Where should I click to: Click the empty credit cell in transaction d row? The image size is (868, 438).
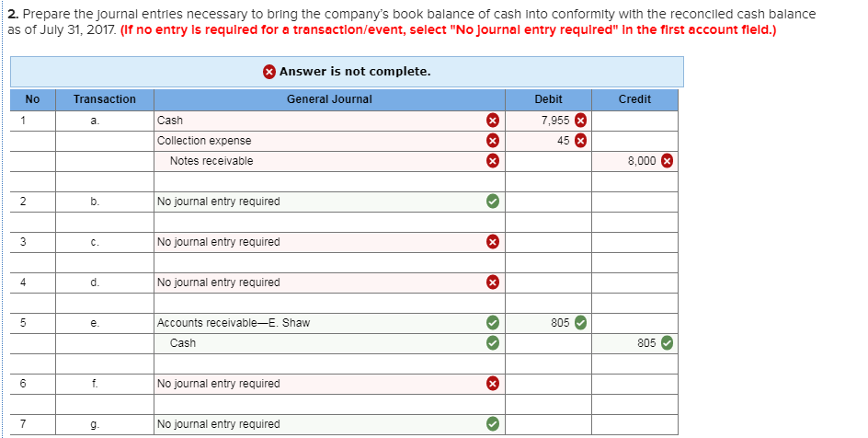click(x=634, y=282)
